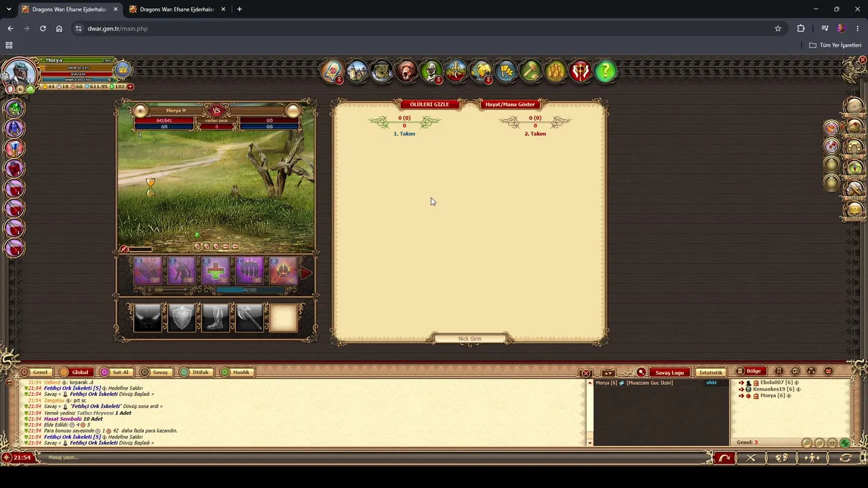Open the armored knight icon in top toolbar
868x488 pixels.
[431, 70]
